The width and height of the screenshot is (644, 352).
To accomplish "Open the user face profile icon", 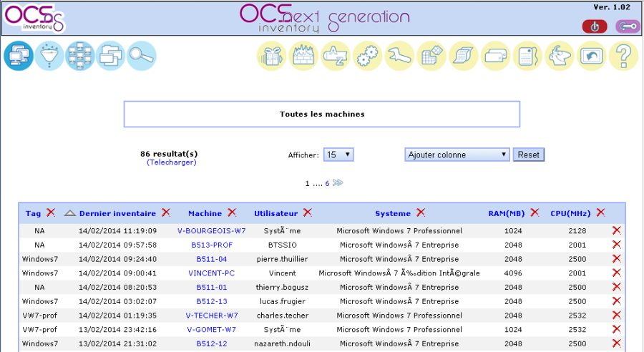I will coord(560,56).
